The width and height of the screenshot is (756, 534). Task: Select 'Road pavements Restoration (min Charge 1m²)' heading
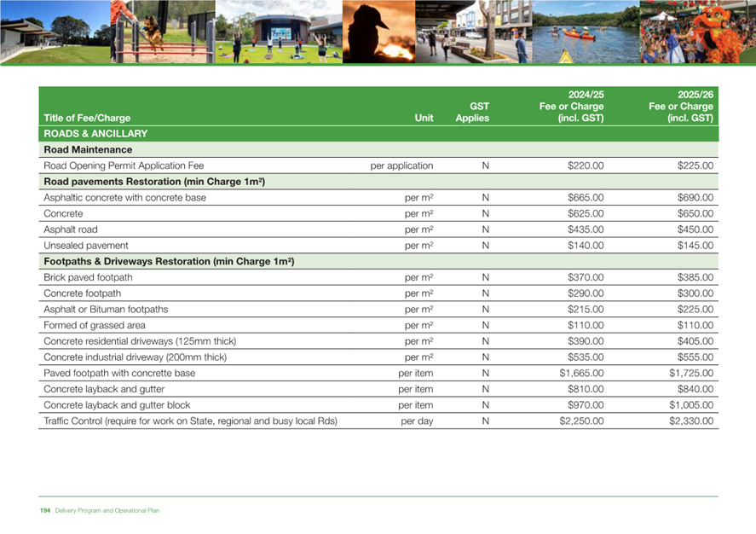[154, 182]
